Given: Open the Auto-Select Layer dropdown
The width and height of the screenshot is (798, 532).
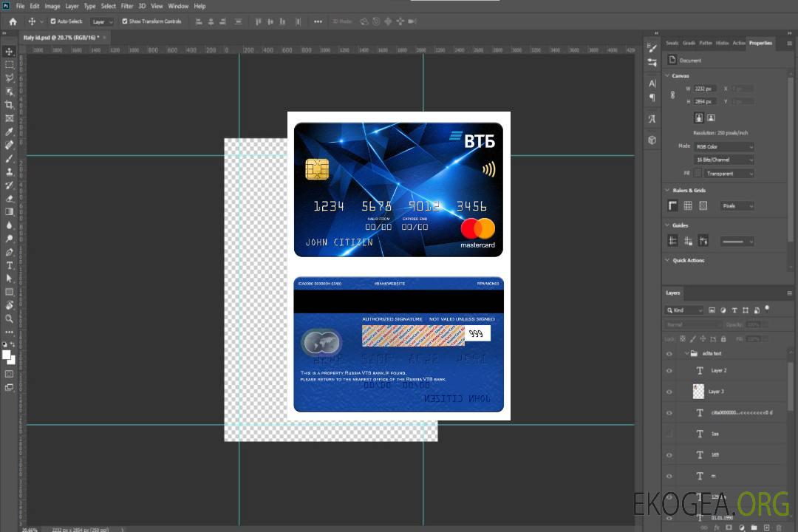Looking at the screenshot, I should pos(102,21).
